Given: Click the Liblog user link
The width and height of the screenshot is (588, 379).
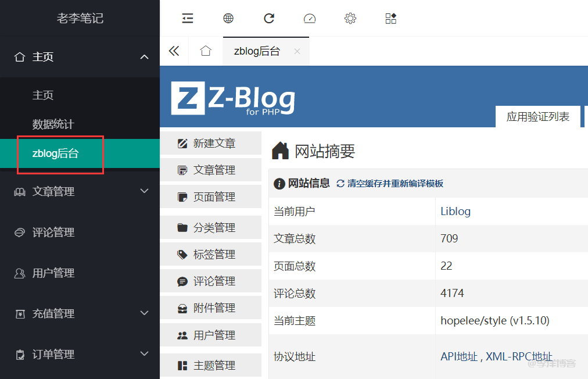Looking at the screenshot, I should tap(455, 211).
